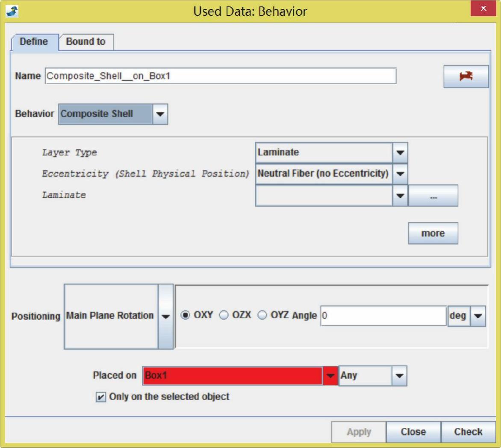Switch to the Bound to tab
This screenshot has height=448, width=501.
click(85, 41)
